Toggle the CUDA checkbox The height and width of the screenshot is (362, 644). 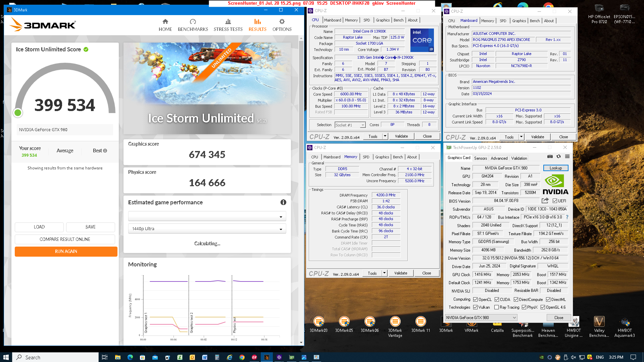(497, 299)
